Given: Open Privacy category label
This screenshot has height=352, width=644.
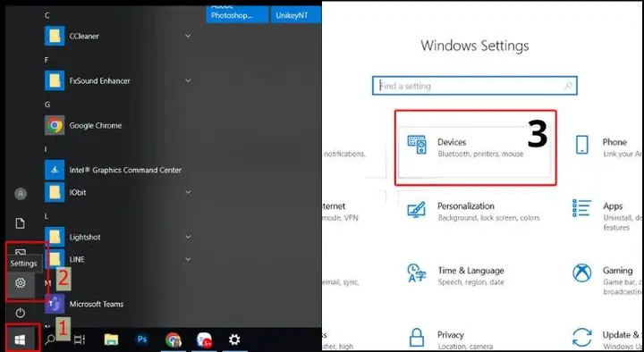Looking at the screenshot, I should [x=450, y=335].
